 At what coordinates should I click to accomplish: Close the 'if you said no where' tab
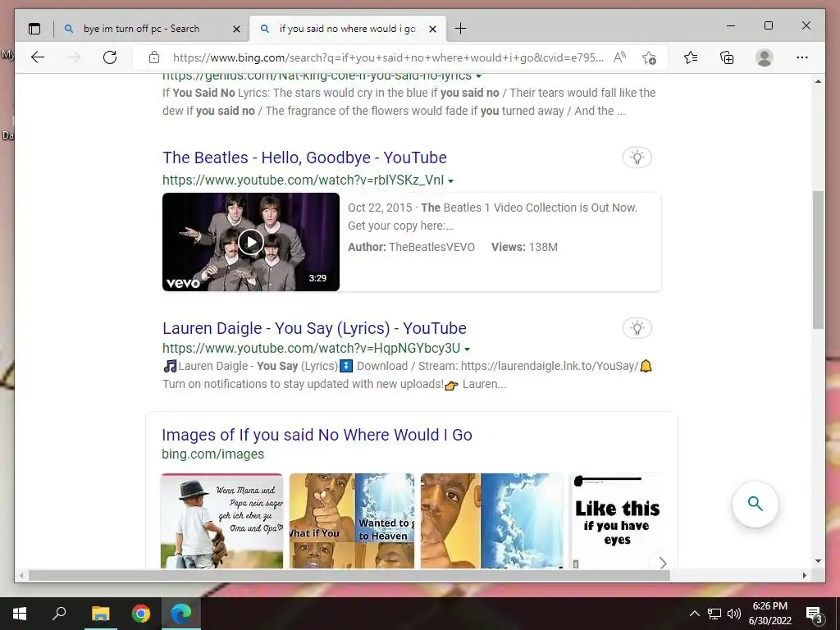pos(433,29)
